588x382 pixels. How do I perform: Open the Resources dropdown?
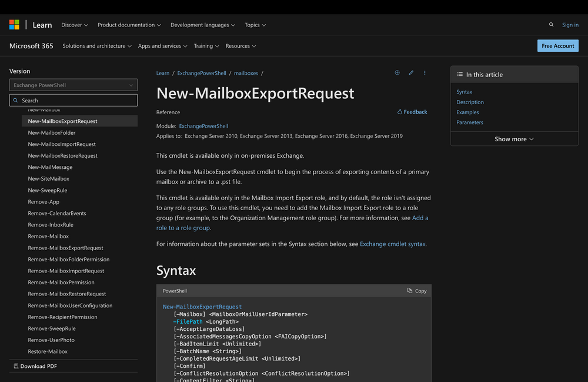[240, 45]
